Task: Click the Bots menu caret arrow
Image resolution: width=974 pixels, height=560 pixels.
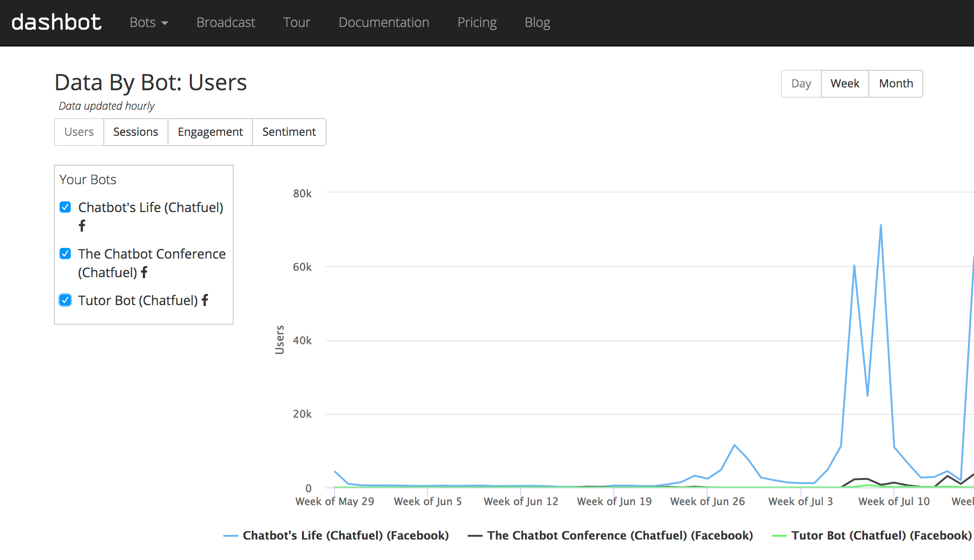Action: click(x=165, y=23)
